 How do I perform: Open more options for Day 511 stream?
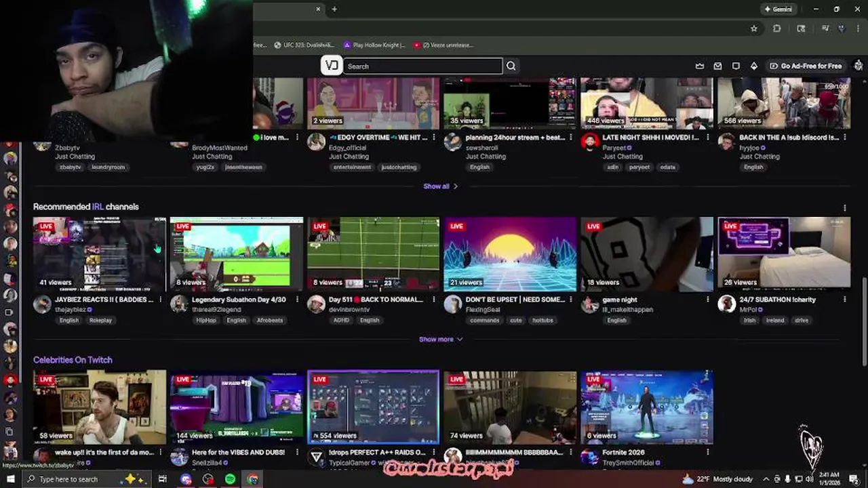[x=435, y=300]
